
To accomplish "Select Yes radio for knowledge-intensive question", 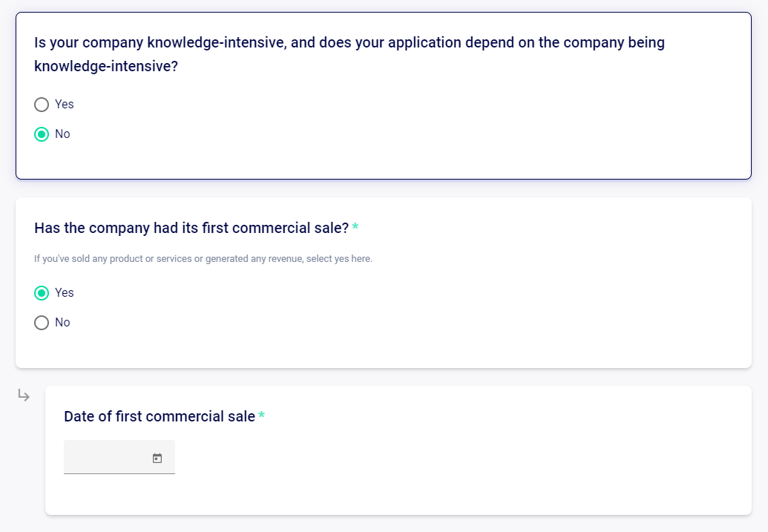I will (x=42, y=105).
